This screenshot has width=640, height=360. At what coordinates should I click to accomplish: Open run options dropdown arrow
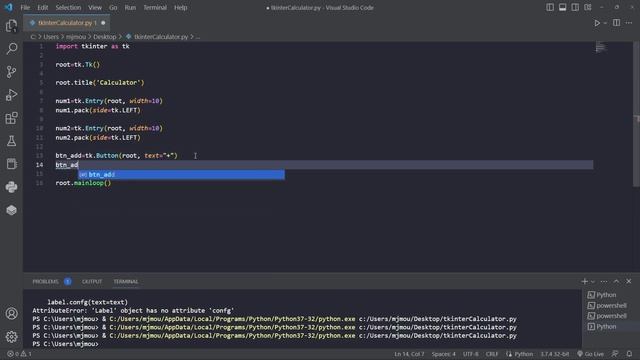(605, 23)
